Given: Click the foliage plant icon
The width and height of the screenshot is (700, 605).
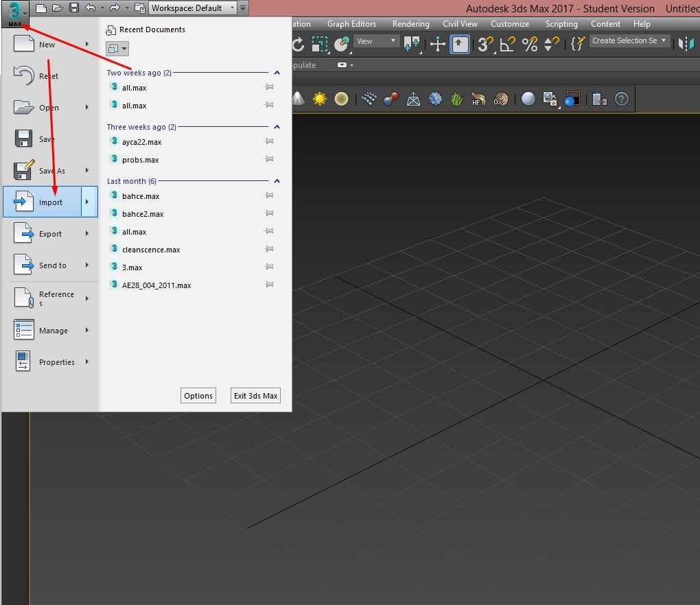Looking at the screenshot, I should click(456, 99).
